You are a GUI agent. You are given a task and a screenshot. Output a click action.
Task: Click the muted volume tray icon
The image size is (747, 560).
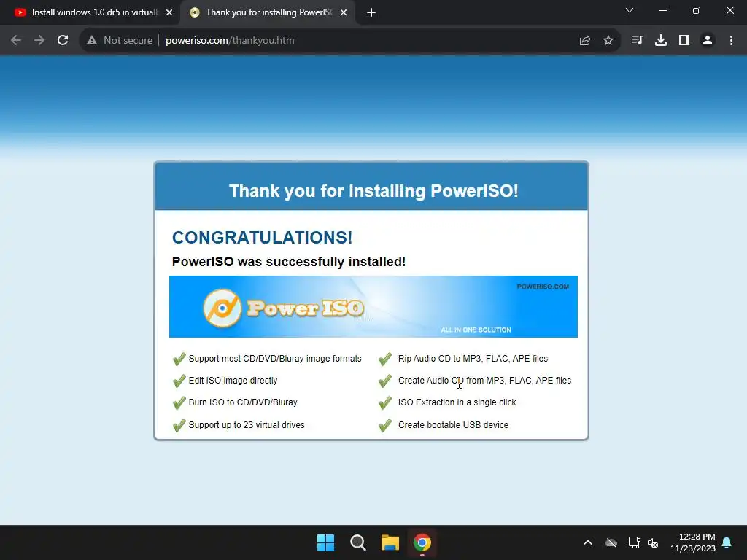pos(653,542)
